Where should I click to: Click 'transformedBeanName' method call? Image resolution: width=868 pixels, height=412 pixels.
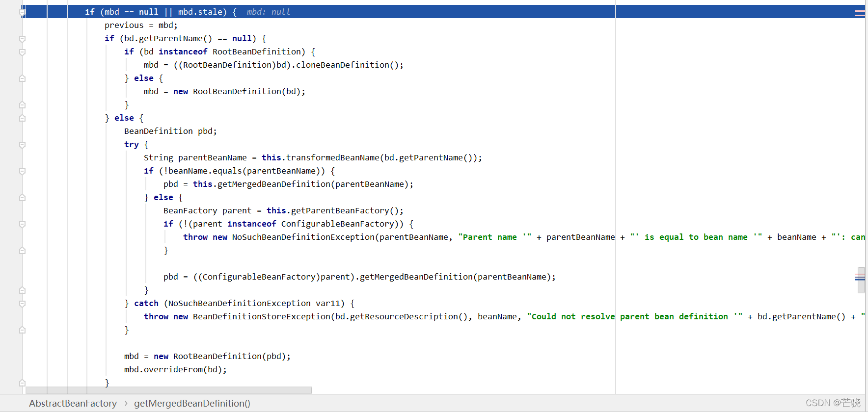tap(332, 157)
